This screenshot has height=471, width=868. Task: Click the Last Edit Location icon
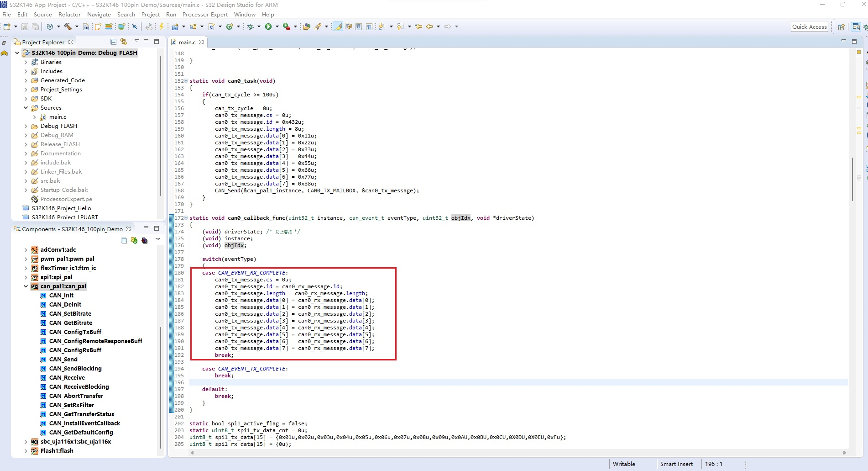[x=418, y=26]
